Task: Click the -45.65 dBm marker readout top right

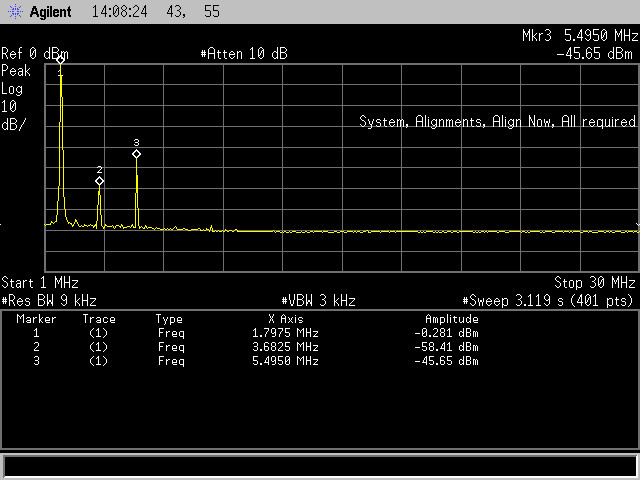Action: [x=594, y=53]
